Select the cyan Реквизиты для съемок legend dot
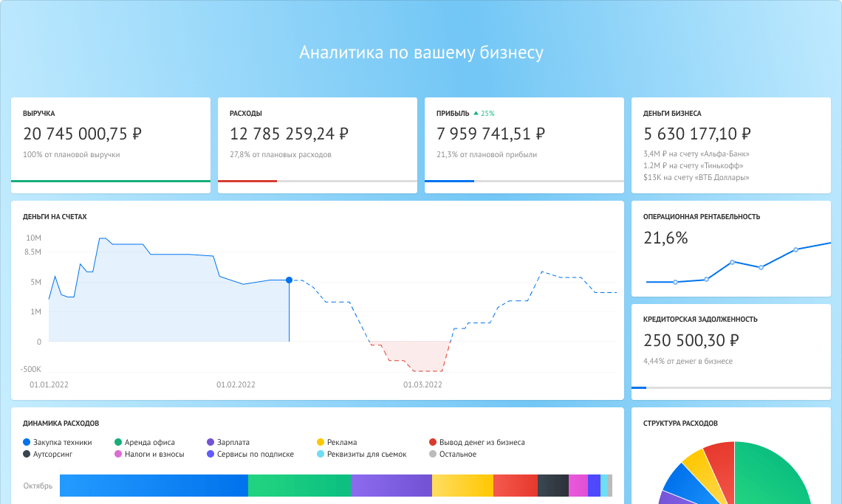Image resolution: width=842 pixels, height=504 pixels. (321, 454)
